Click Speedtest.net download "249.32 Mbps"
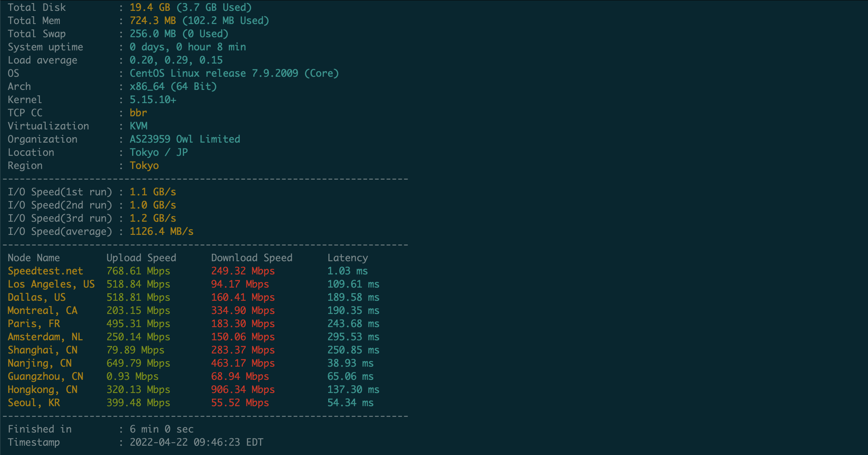Viewport: 868px width, 455px height. coord(243,271)
